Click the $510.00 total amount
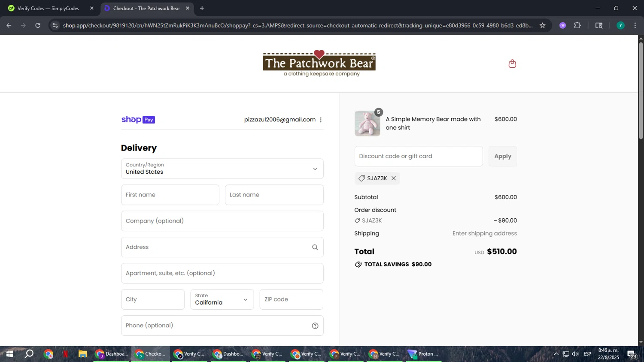This screenshot has height=362, width=644. click(x=501, y=252)
